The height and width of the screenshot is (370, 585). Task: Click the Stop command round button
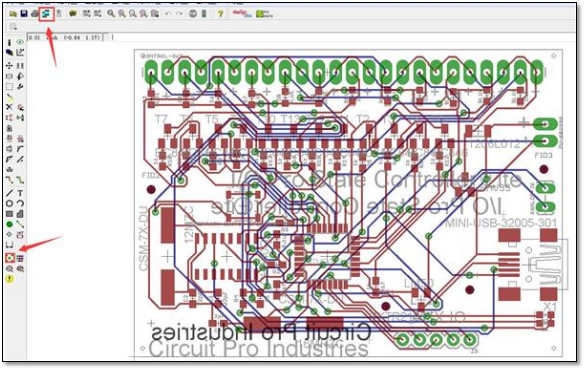click(193, 14)
